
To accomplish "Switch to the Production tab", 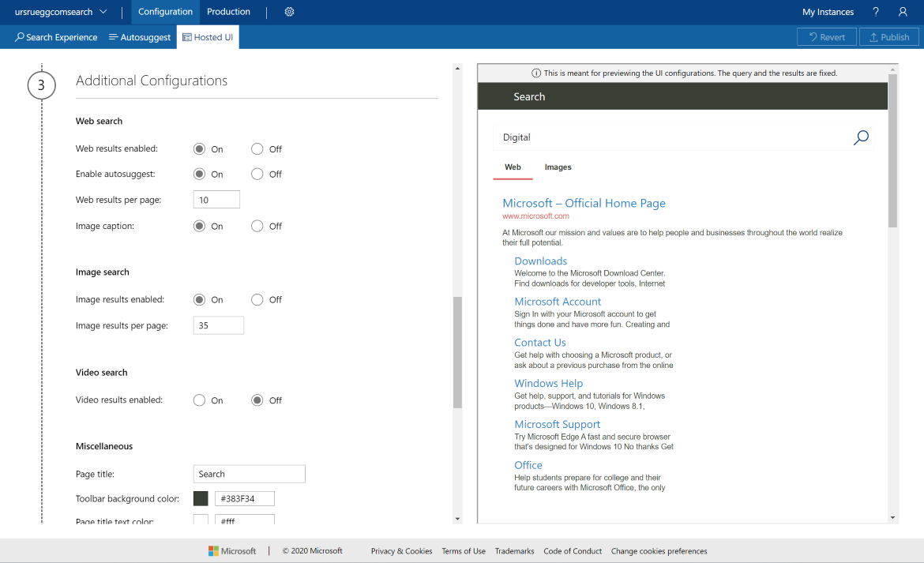I will point(229,12).
